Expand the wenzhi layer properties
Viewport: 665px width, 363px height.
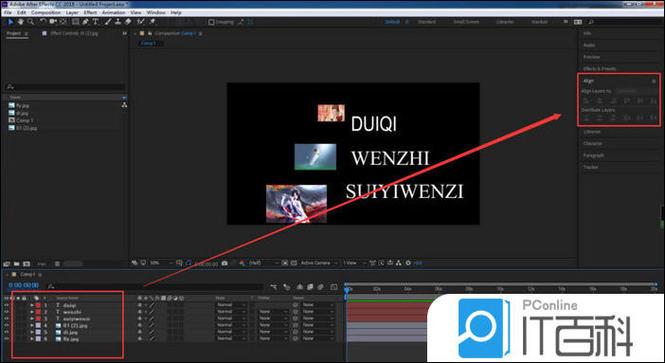coord(32,312)
